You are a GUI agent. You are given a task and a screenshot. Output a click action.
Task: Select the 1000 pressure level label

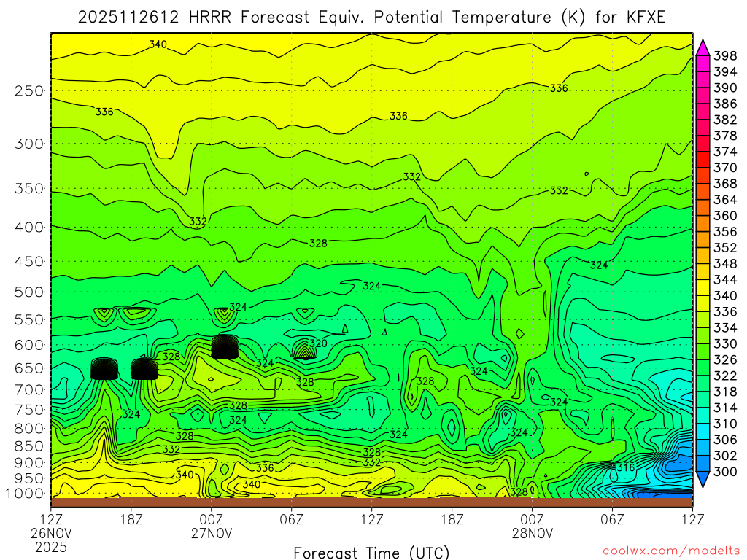[x=25, y=494]
